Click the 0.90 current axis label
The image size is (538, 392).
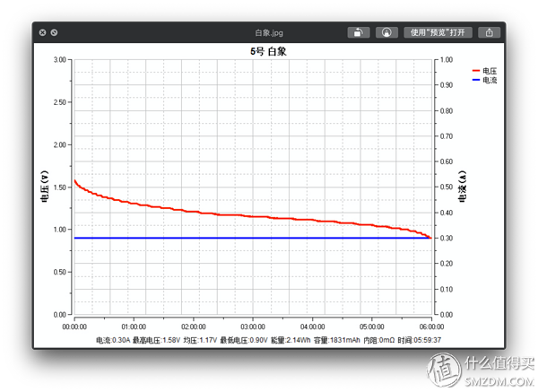click(x=447, y=85)
